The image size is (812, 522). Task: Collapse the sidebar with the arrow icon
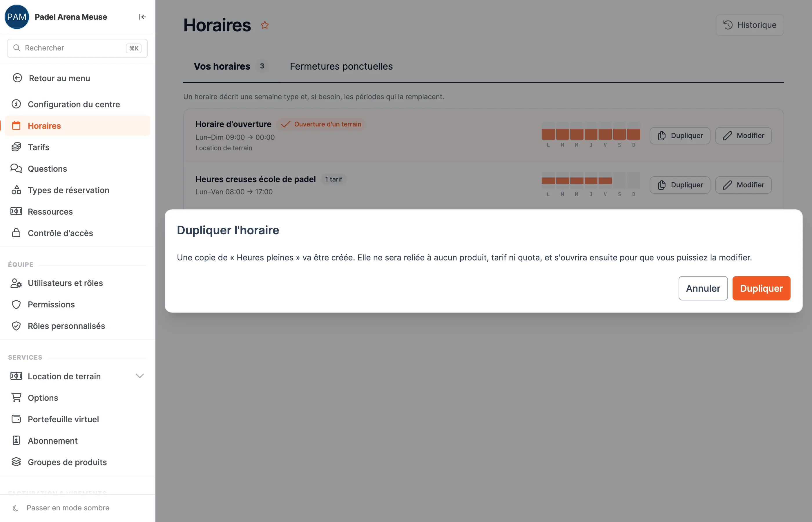(x=142, y=17)
